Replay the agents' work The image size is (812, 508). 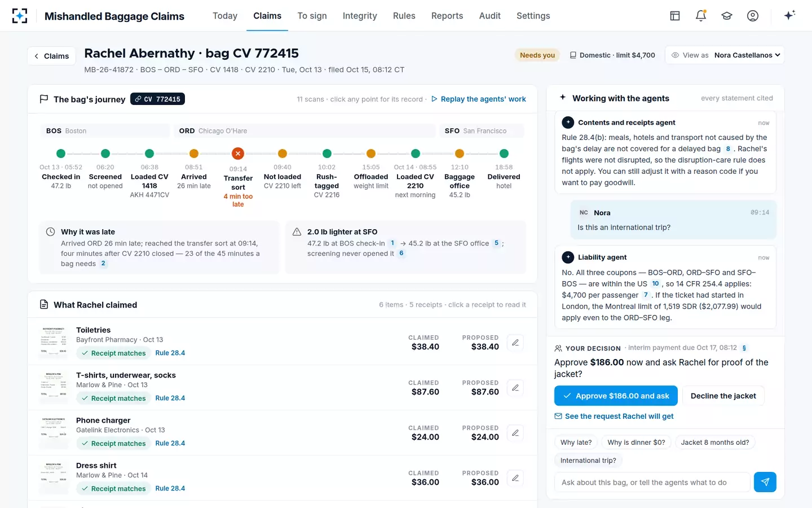pos(479,99)
